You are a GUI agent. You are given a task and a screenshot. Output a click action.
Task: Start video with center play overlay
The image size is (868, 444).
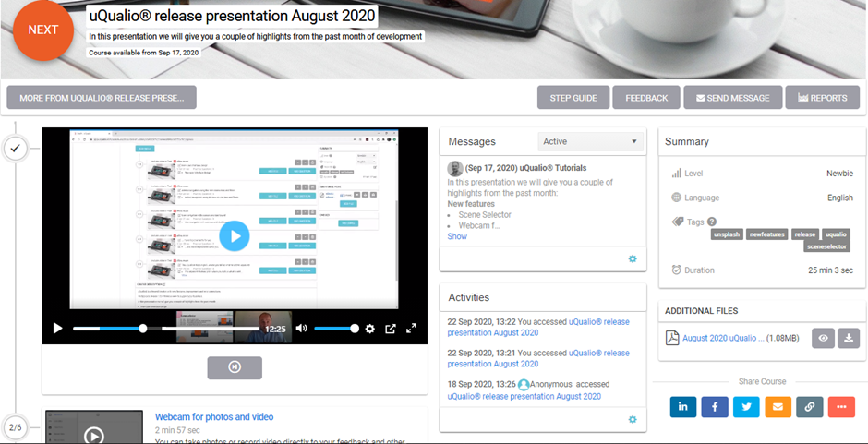tap(235, 236)
